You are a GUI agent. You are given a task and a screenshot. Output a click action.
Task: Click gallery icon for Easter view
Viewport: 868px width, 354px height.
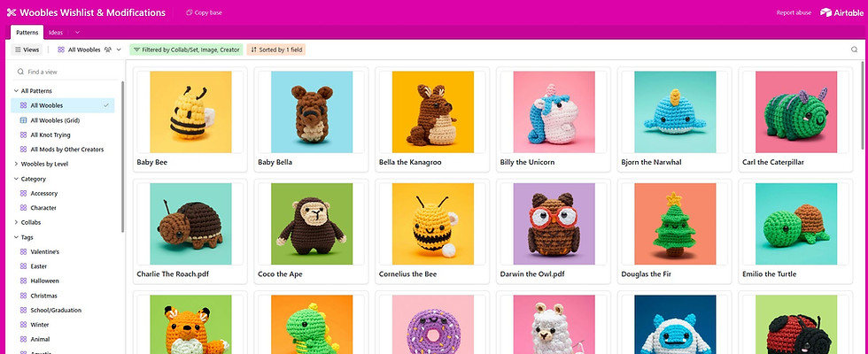[23, 266]
